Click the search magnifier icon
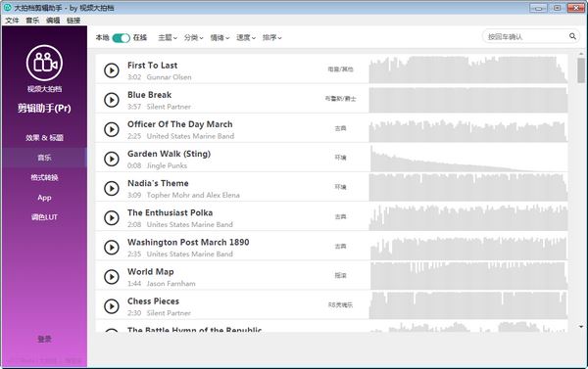 pyautogui.click(x=572, y=36)
